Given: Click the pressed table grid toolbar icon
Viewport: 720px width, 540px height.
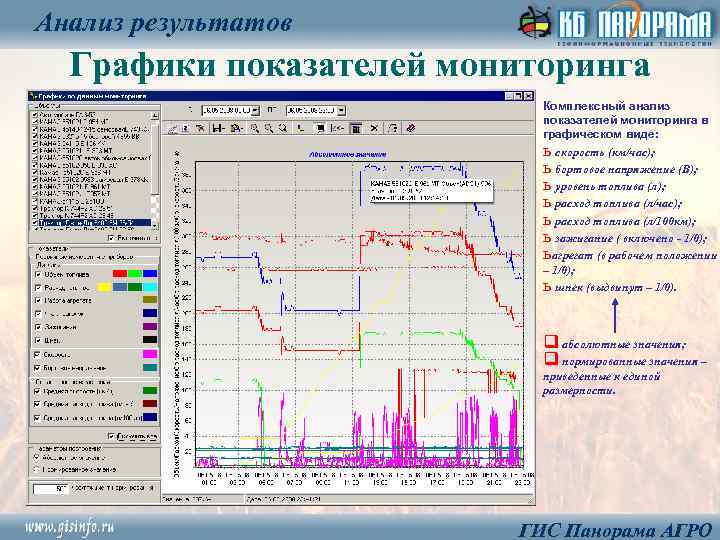Looking at the screenshot, I should click(x=356, y=129).
